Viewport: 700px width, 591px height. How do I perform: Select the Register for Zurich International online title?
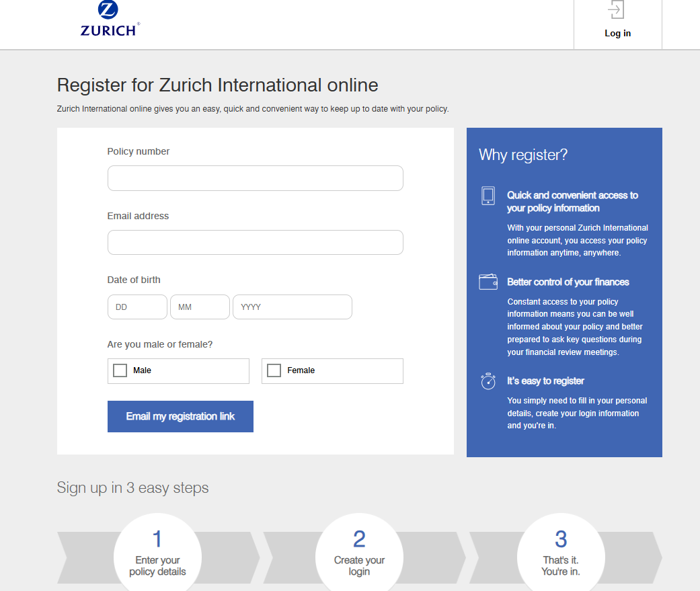217,85
